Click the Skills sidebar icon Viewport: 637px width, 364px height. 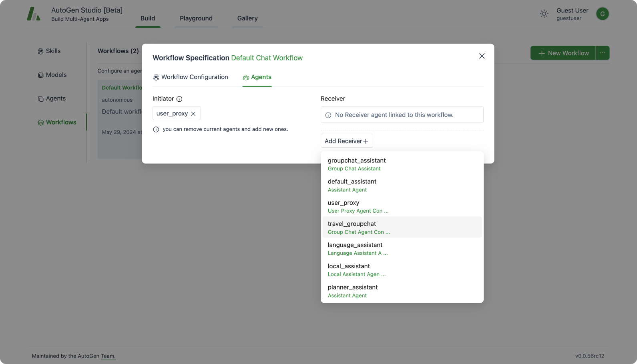[x=40, y=51]
